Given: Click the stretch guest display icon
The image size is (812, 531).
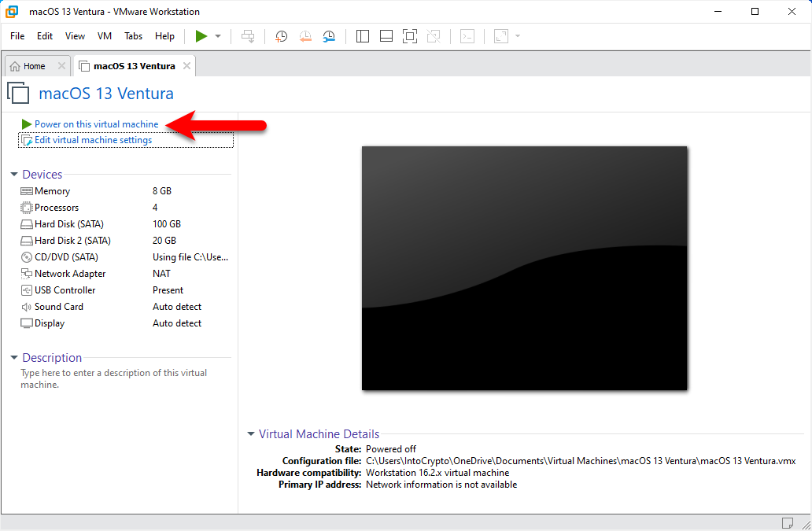Looking at the screenshot, I should pyautogui.click(x=500, y=36).
